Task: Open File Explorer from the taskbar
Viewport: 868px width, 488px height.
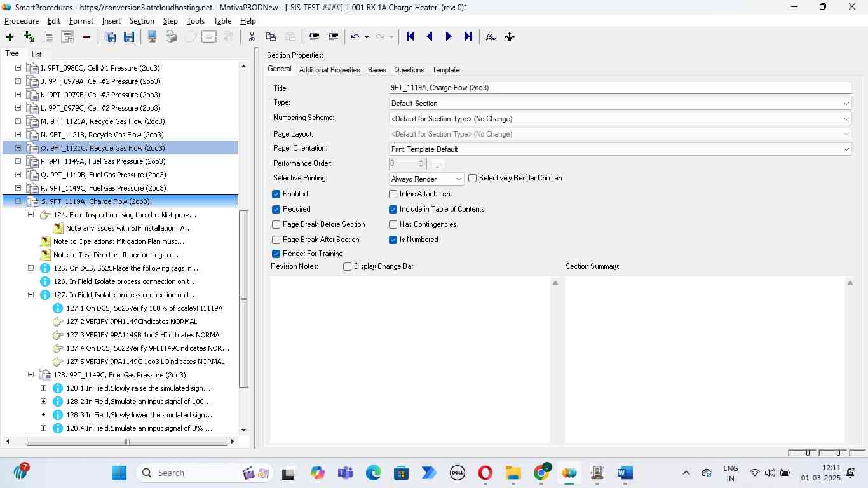Action: [x=513, y=473]
